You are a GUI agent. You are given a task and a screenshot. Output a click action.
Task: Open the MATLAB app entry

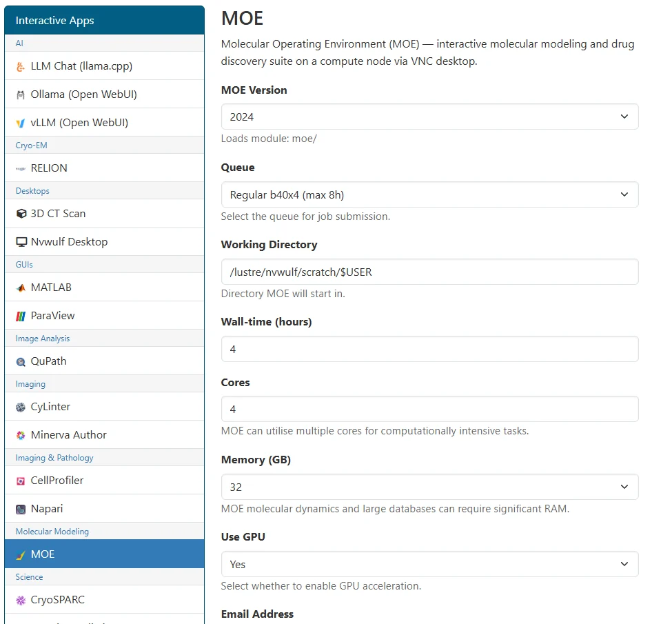[x=104, y=288]
